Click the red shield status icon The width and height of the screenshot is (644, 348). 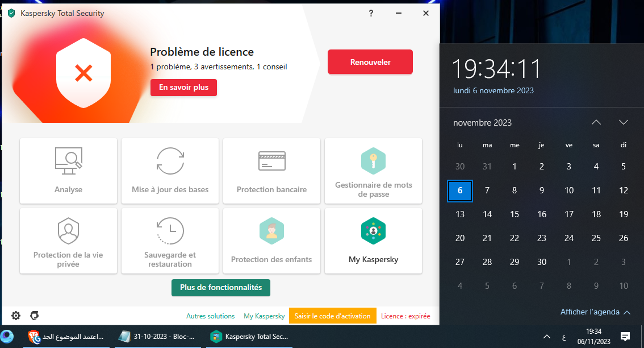(83, 73)
